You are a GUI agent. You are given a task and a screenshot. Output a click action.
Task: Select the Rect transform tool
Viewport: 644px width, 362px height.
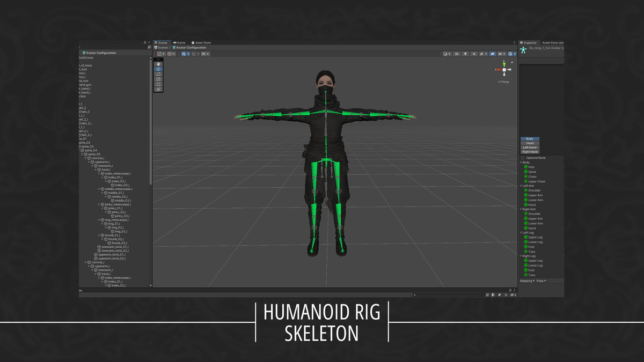click(158, 84)
